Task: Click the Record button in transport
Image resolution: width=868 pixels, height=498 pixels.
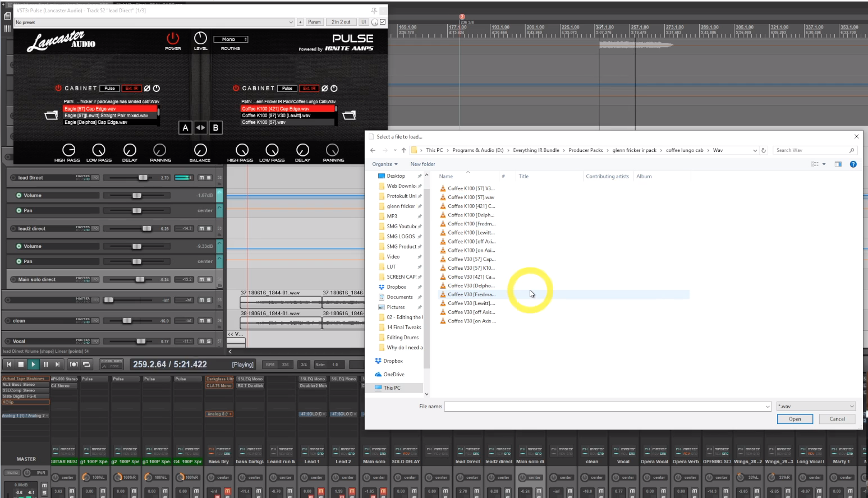Action: point(74,365)
